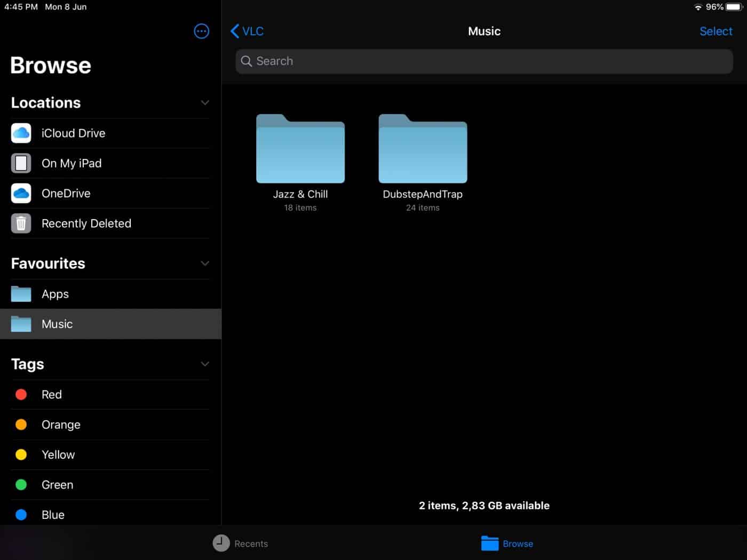Tap the Select button

716,31
